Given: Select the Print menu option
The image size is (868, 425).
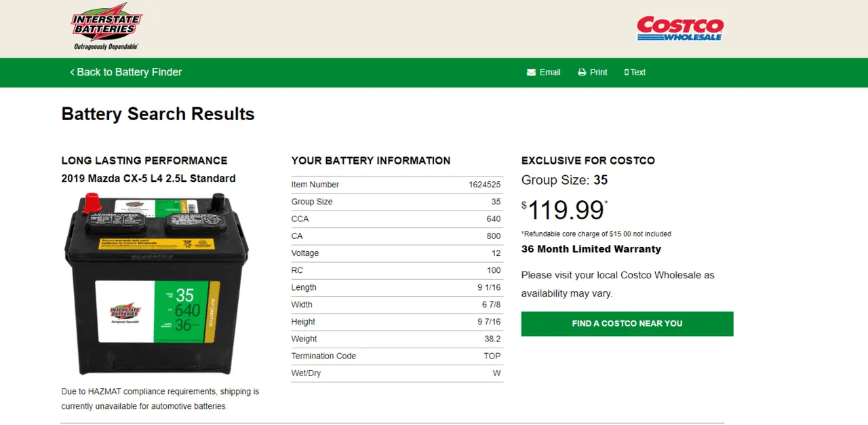Looking at the screenshot, I should 599,73.
